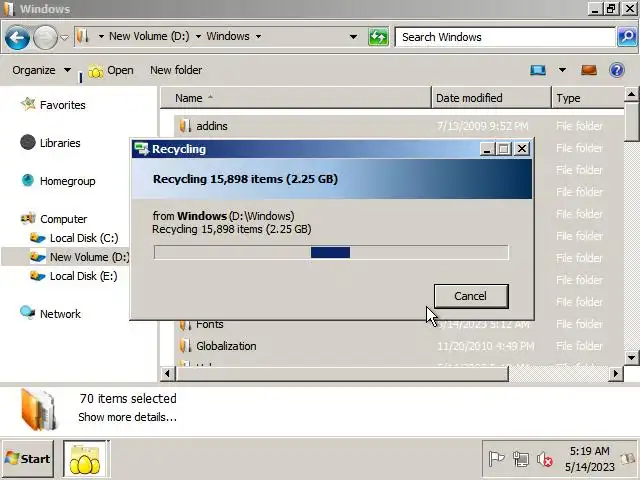
Task: Click the Local Disk (E:) drive icon
Action: pos(38,276)
